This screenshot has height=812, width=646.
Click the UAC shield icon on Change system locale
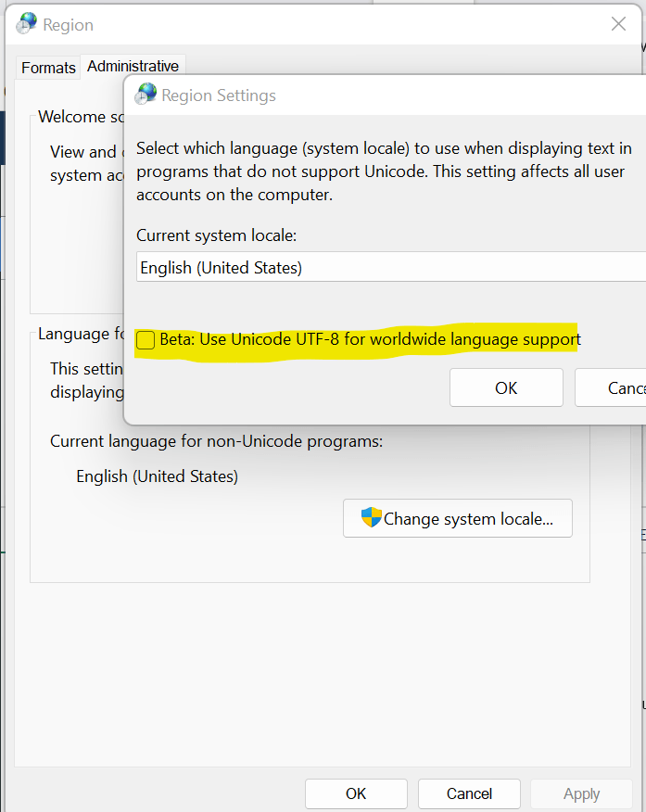(371, 518)
